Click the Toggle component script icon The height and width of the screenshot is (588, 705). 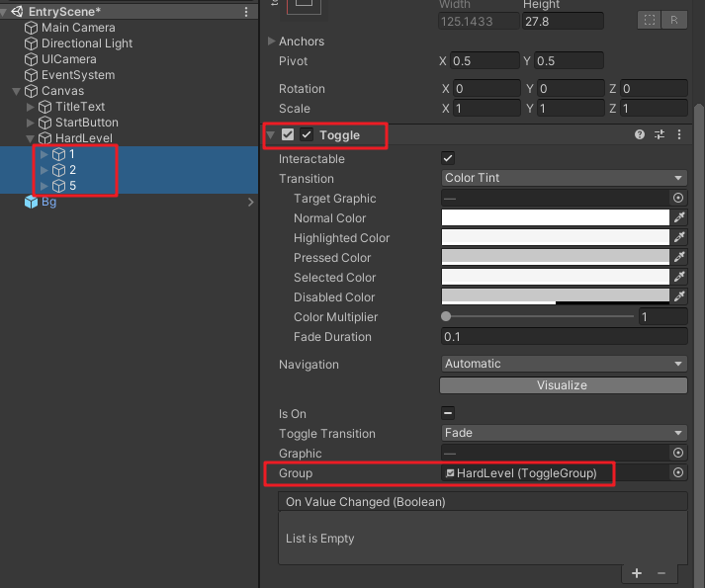[x=288, y=134]
